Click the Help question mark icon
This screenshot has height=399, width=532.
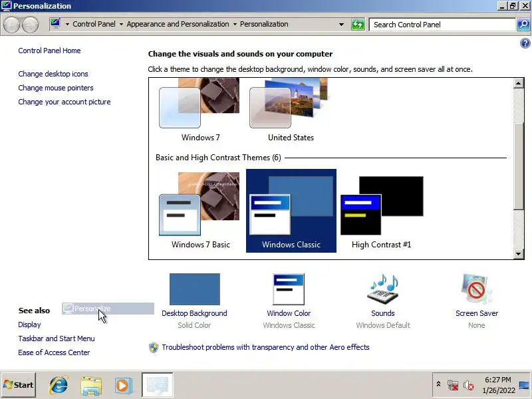pos(525,43)
